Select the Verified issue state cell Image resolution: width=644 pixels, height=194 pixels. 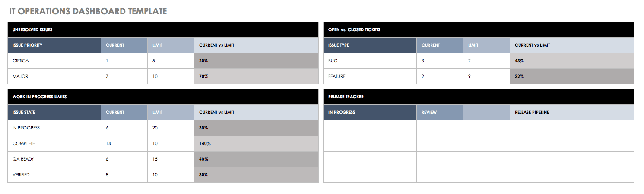[x=21, y=175]
